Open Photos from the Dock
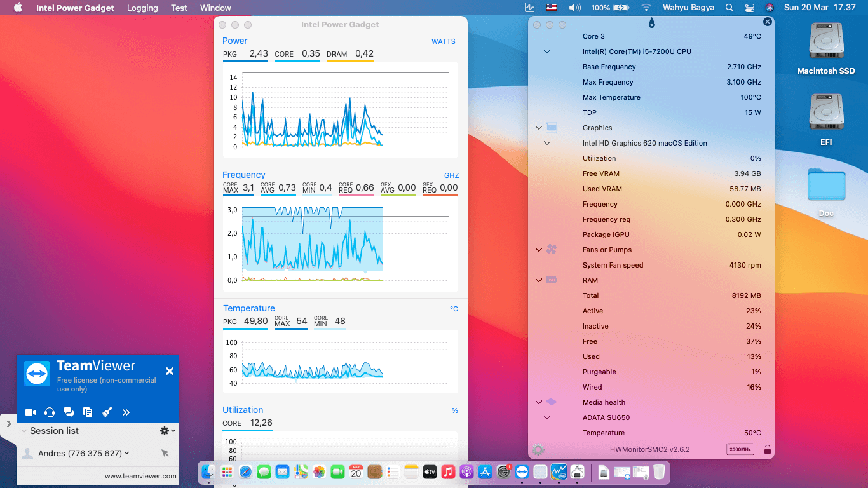This screenshot has width=868, height=488. point(319,472)
